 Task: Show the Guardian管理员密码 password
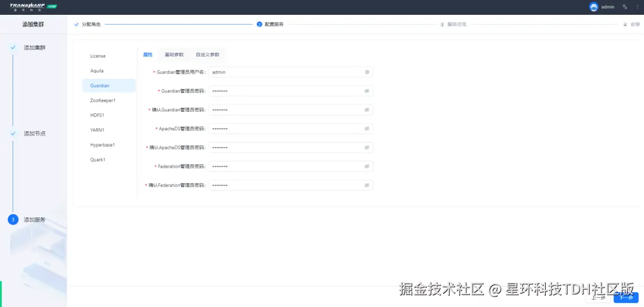click(x=367, y=91)
